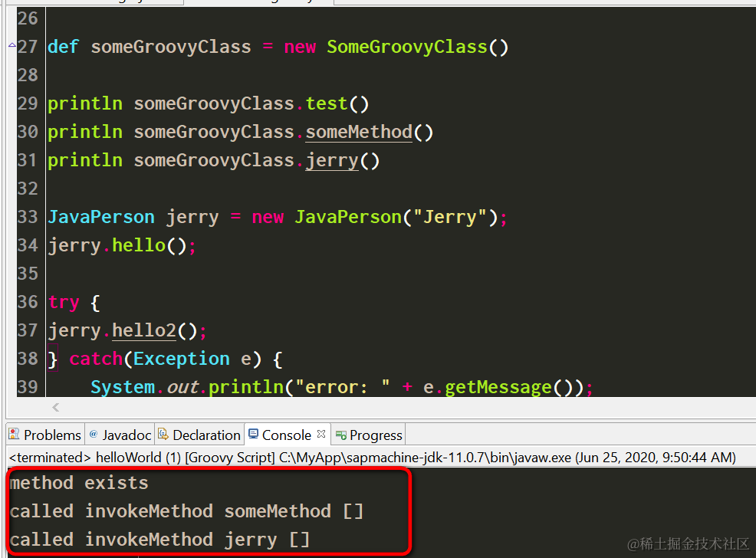Click the Problems tab icon
756x558 pixels.
point(14,434)
